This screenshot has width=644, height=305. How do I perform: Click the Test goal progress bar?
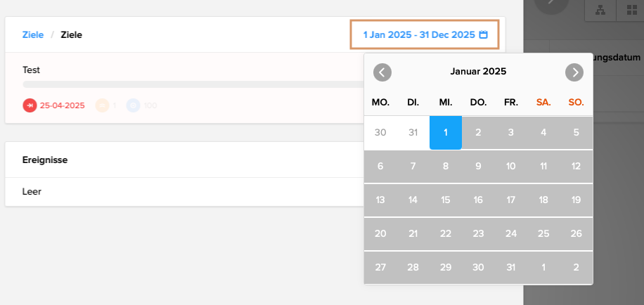coord(190,84)
